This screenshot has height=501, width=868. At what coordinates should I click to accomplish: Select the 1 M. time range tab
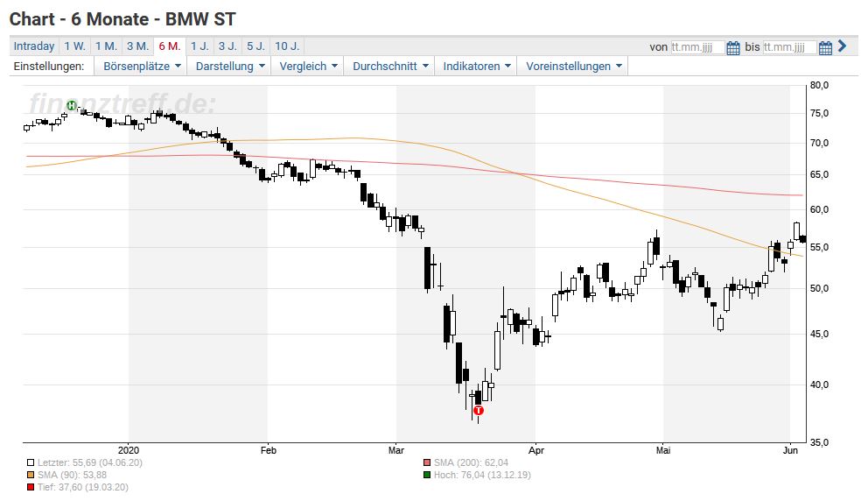[x=106, y=46]
